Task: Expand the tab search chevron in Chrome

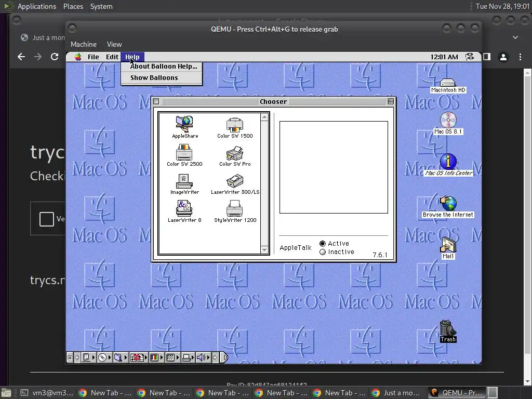Action: coord(515,37)
